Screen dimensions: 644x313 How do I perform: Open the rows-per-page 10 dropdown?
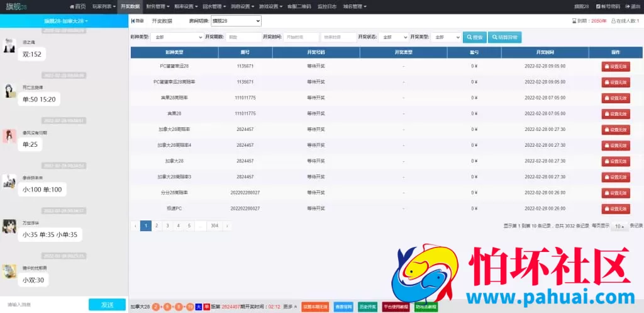pyautogui.click(x=619, y=226)
